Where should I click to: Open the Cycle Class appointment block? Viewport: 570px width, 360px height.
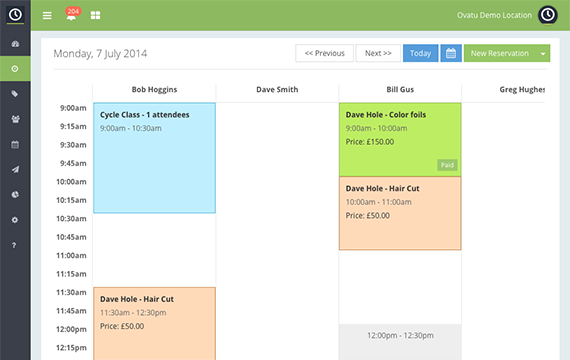154,158
